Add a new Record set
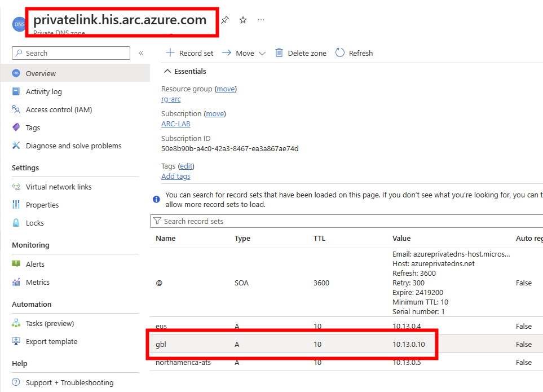The width and height of the screenshot is (543, 392). pyautogui.click(x=190, y=53)
